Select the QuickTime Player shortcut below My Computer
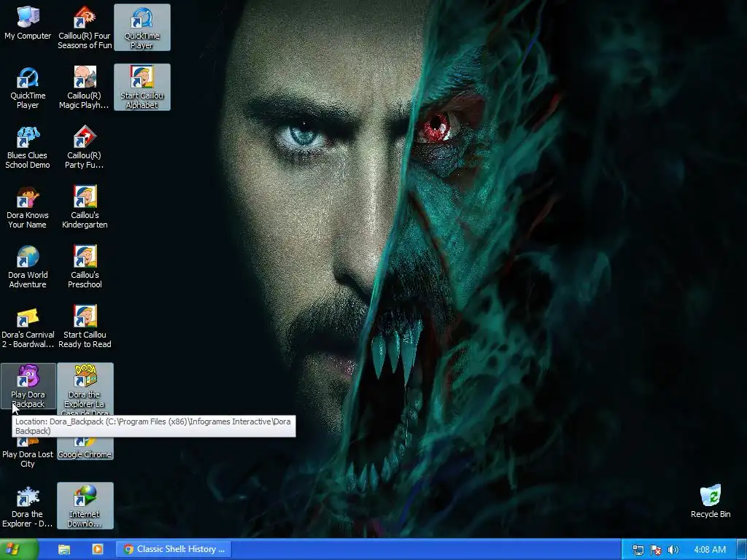This screenshot has height=560, width=747. (28, 88)
